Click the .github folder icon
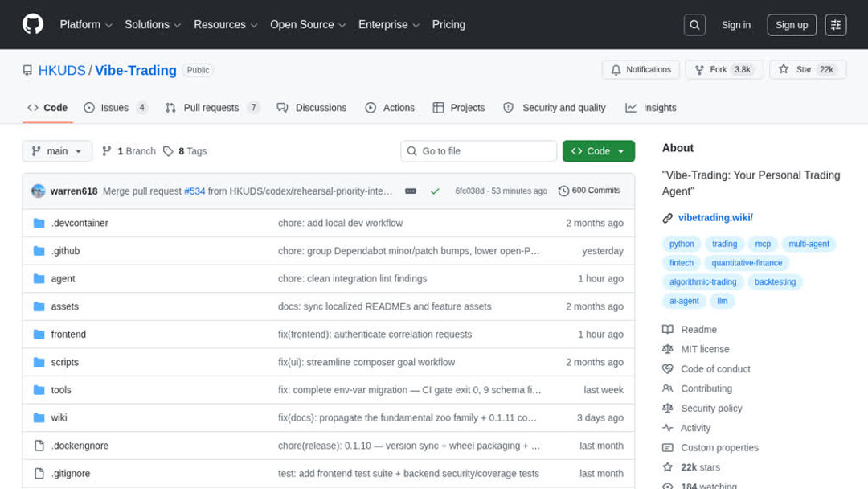The height and width of the screenshot is (489, 868). point(39,251)
